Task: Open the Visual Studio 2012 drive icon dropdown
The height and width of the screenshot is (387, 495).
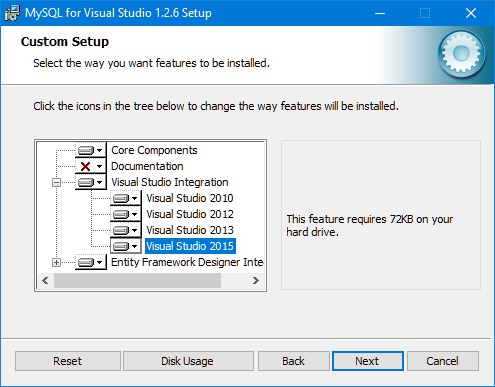Action: click(125, 214)
